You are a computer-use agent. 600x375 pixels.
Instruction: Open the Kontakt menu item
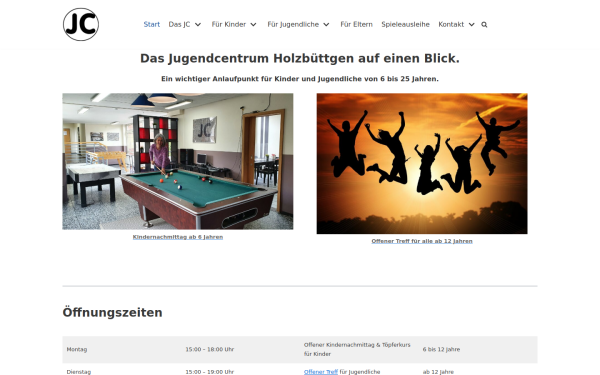[x=451, y=24]
